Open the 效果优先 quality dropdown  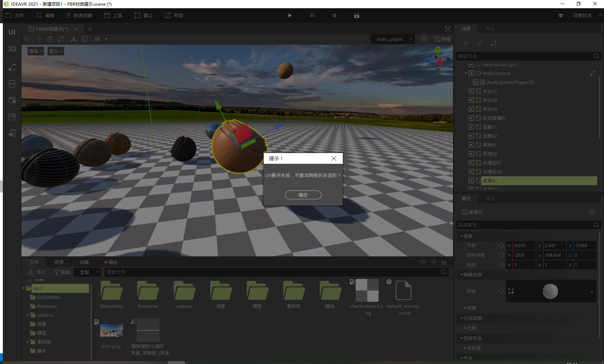[x=586, y=15]
